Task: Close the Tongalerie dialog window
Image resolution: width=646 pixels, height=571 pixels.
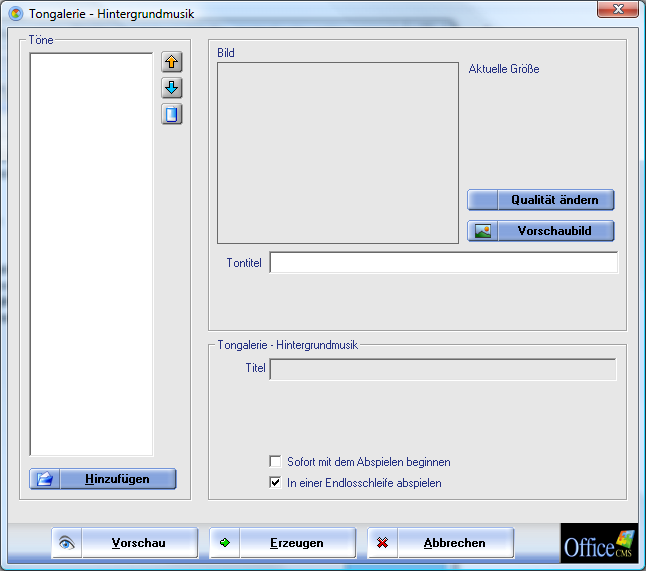Action: (x=618, y=9)
